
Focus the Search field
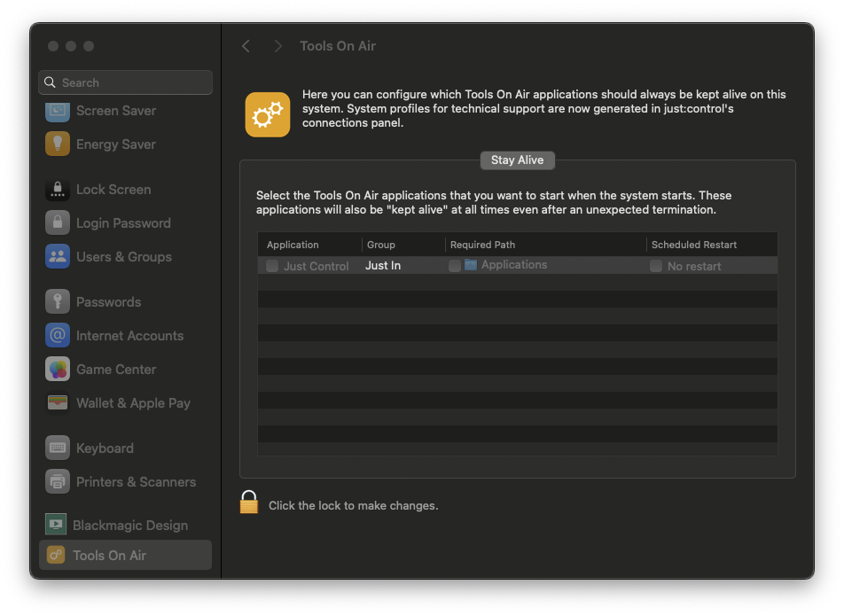point(125,82)
